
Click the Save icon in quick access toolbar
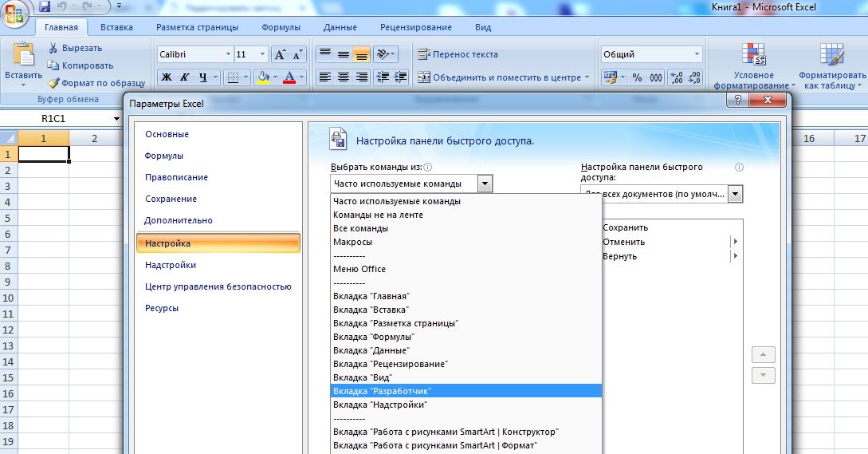tap(45, 6)
